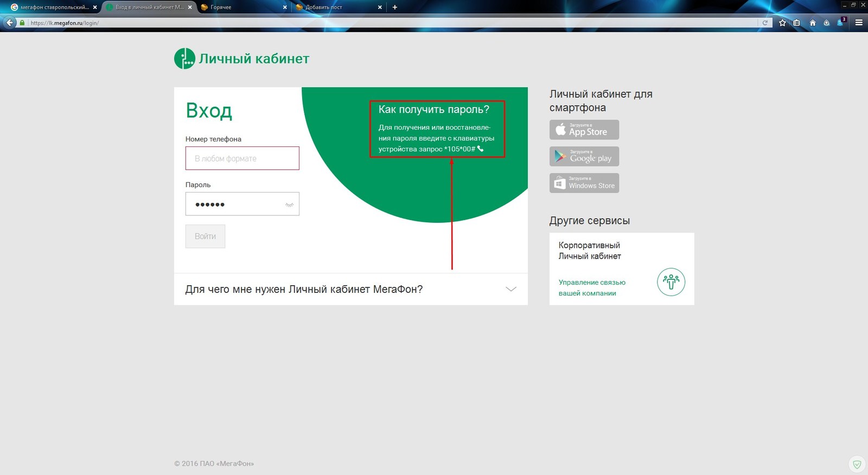The image size is (868, 475).
Task: Click the 'Личный кабинет' header title
Action: (254, 59)
